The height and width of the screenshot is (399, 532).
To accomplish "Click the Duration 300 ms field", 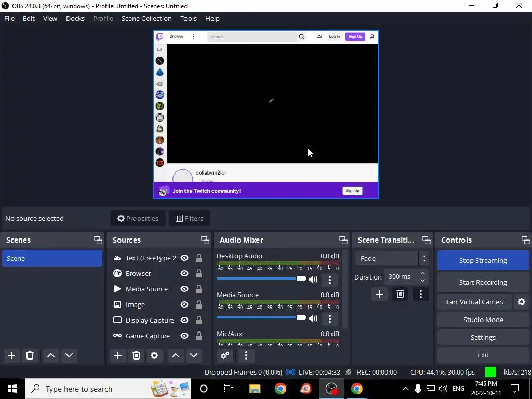I will 401,277.
